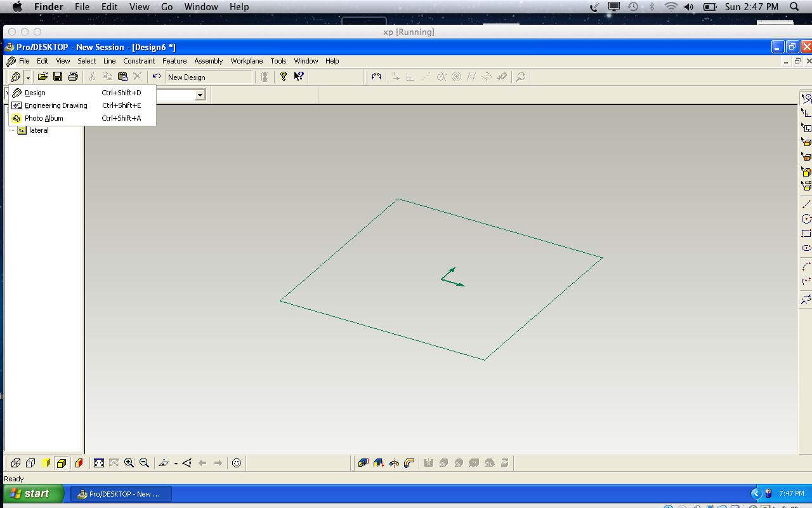Choose the Select Faces tool
Image resolution: width=812 pixels, height=508 pixels.
[x=806, y=156]
